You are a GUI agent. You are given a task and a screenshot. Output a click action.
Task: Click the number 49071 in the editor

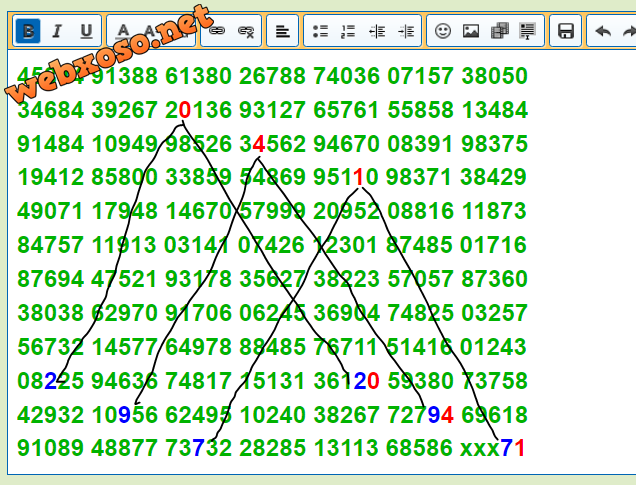coord(50,211)
